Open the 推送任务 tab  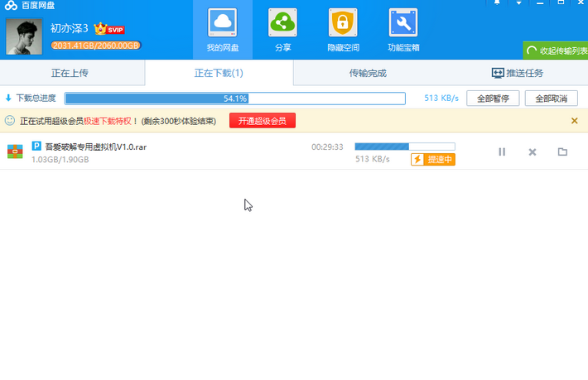[517, 73]
